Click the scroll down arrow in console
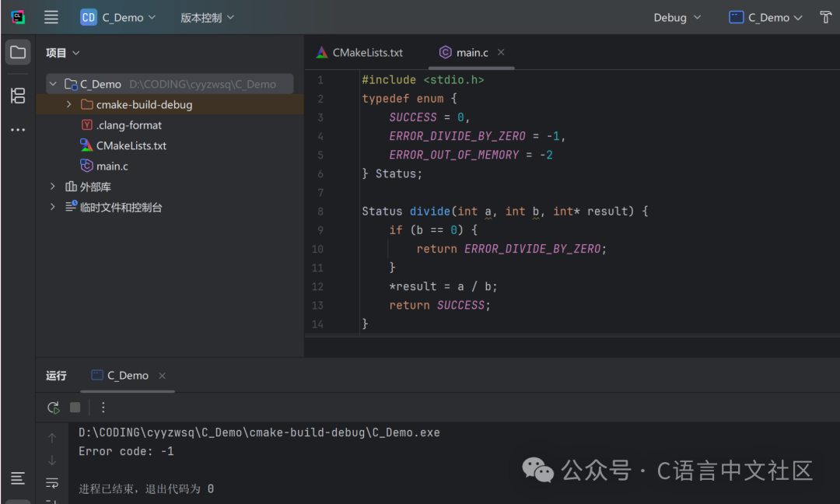The image size is (840, 504). tap(52, 460)
